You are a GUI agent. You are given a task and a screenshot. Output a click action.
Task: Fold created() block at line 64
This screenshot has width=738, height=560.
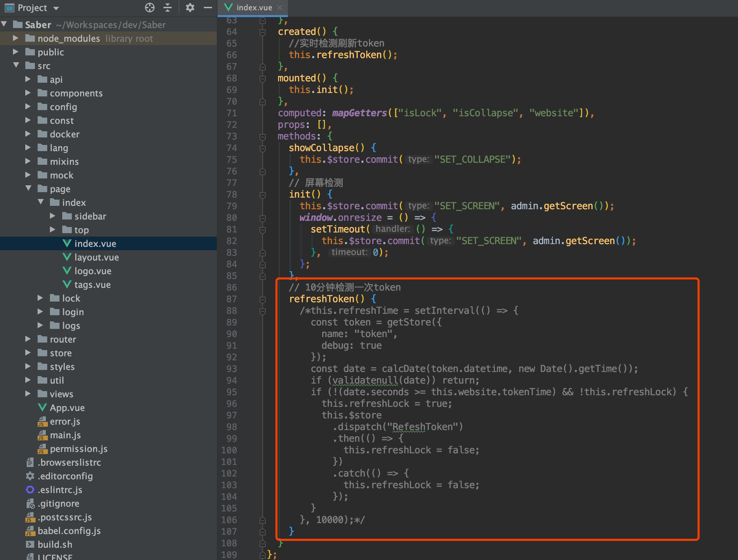(263, 32)
